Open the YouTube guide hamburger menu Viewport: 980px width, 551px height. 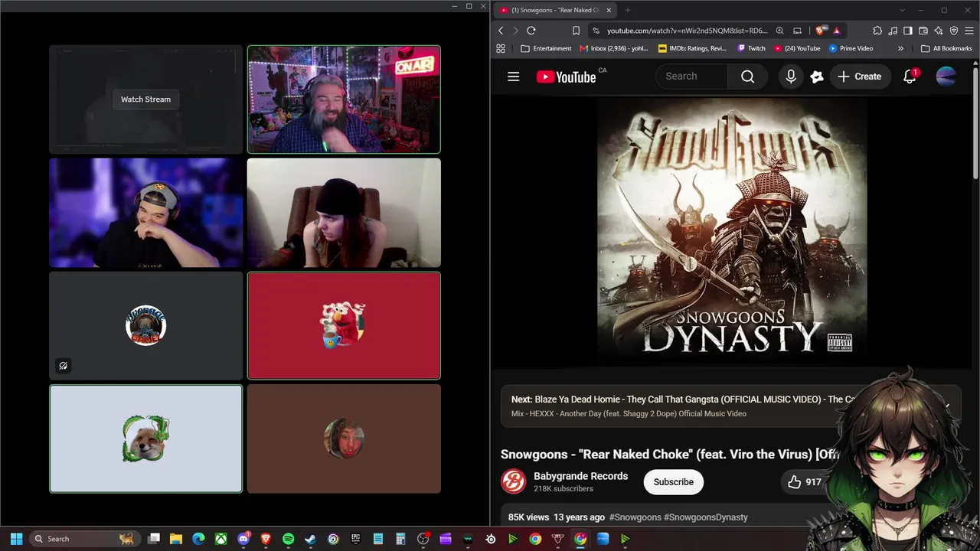click(x=514, y=77)
